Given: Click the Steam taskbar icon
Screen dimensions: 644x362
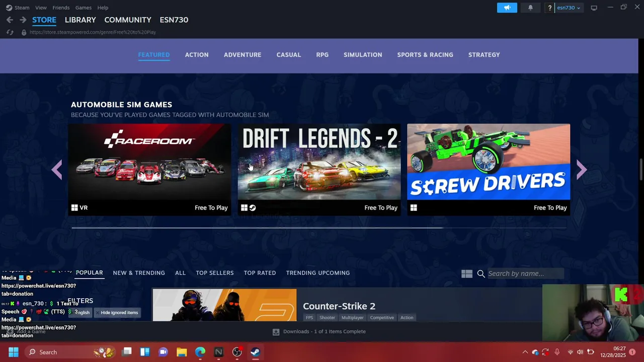Looking at the screenshot, I should (255, 352).
